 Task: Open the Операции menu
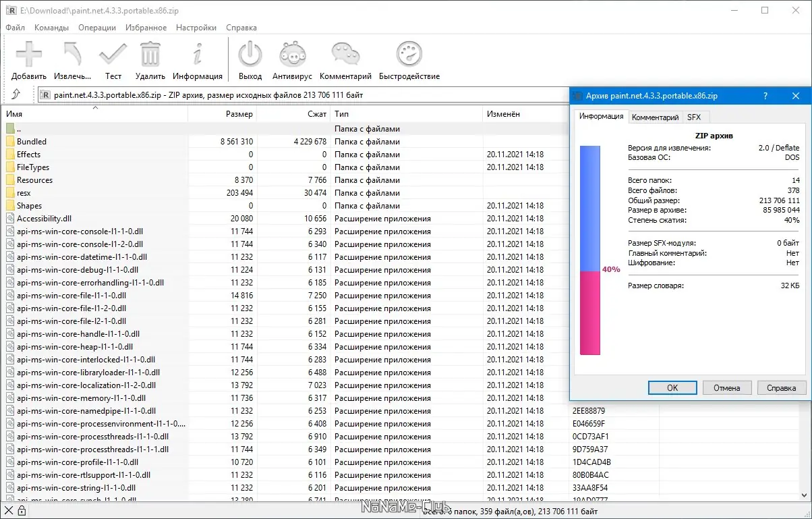[x=97, y=28]
